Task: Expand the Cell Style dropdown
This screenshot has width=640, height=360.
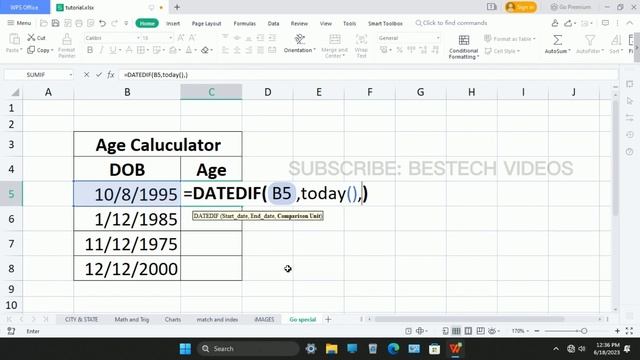Action: click(518, 51)
